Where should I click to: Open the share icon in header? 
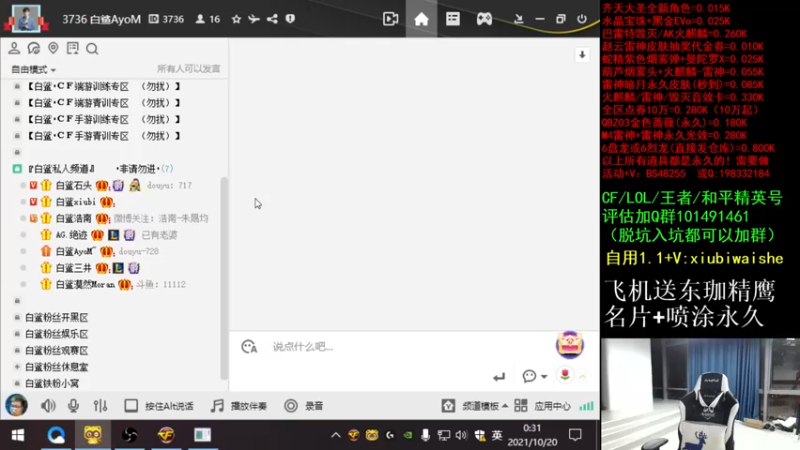pyautogui.click(x=272, y=19)
